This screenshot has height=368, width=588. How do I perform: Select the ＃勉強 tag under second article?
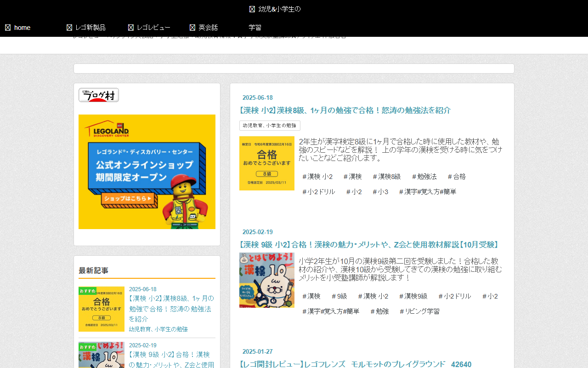(x=379, y=311)
